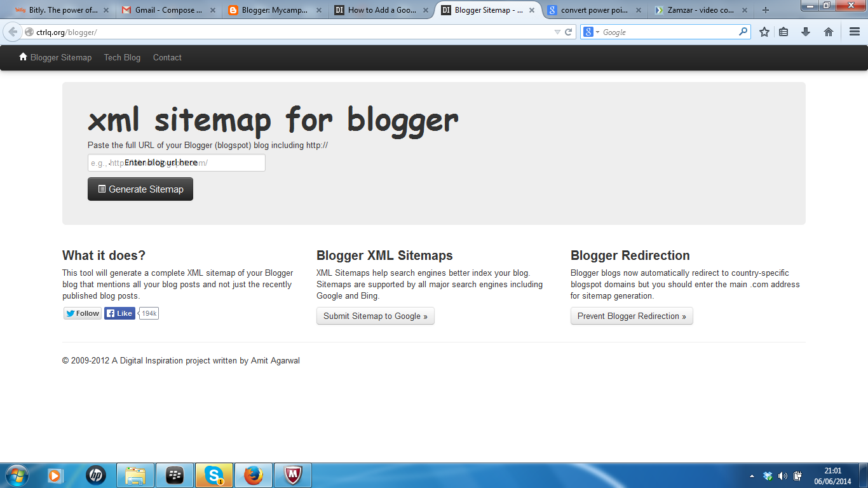
Task: Open the Contact nav link
Action: (167, 57)
